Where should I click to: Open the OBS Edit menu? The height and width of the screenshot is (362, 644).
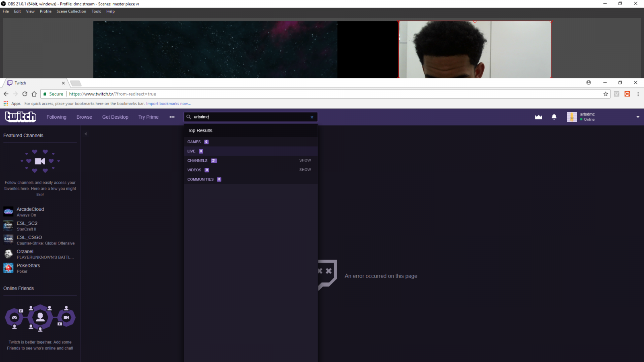17,11
